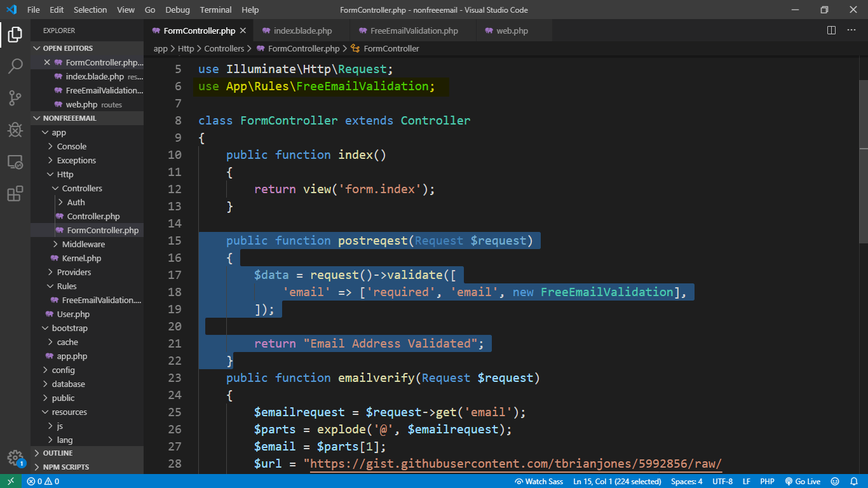
Task: Open Remote Explorer in activity bar
Action: 15,163
